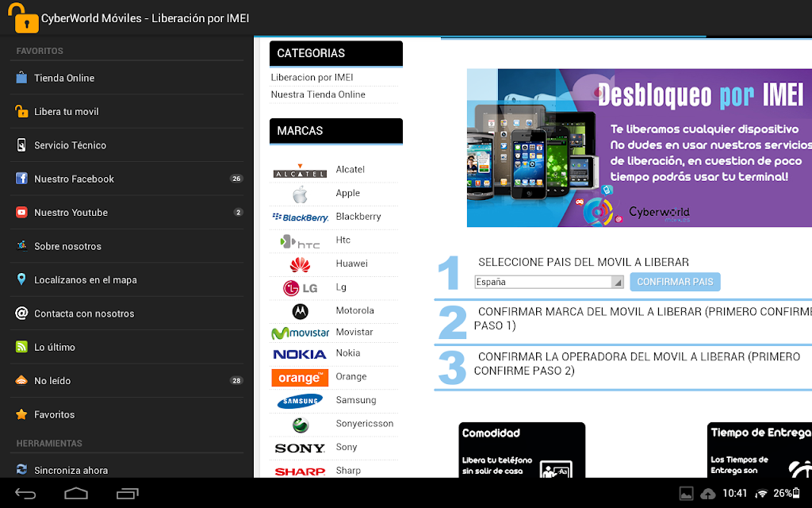Select the Sony Ericsson brand logo
The height and width of the screenshot is (508, 812).
click(300, 425)
